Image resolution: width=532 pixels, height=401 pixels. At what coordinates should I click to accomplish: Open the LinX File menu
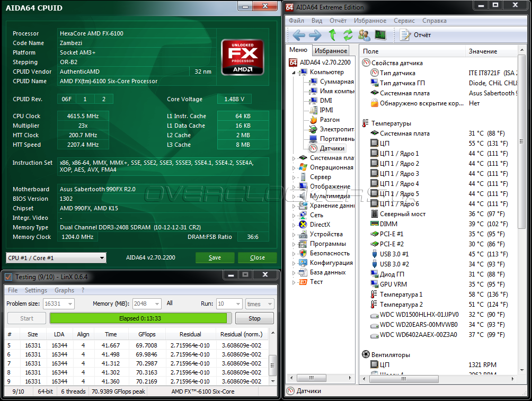point(13,290)
